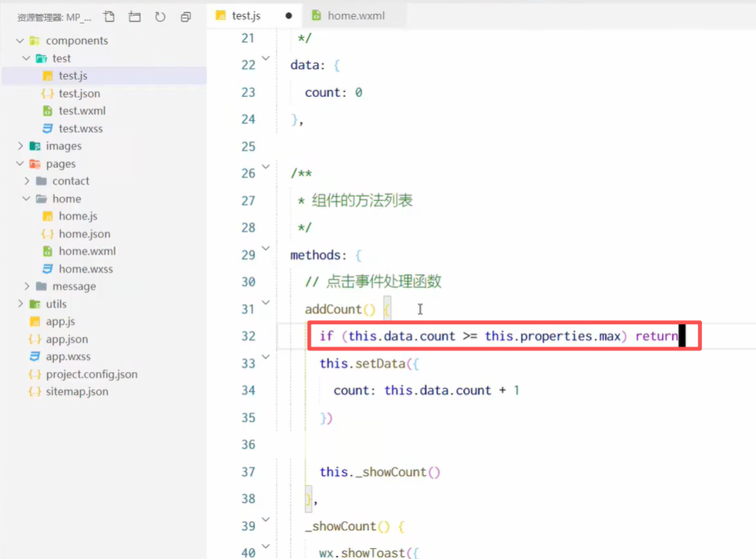Click the comment '组件的方法列表' on line 27
The width and height of the screenshot is (756, 559).
(x=362, y=200)
